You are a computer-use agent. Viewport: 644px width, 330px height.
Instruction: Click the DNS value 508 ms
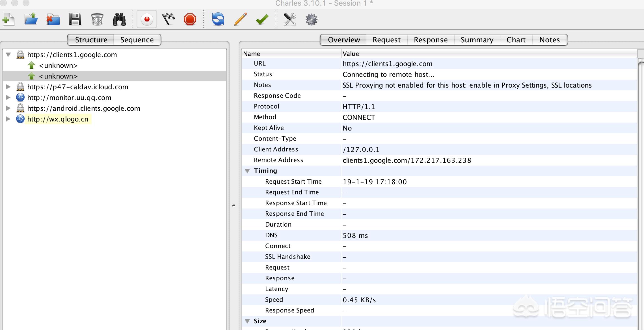click(x=355, y=236)
